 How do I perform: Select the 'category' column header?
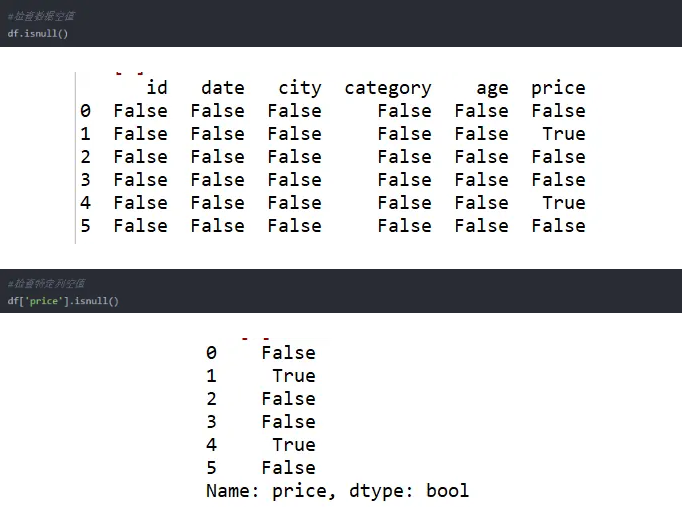point(388,88)
